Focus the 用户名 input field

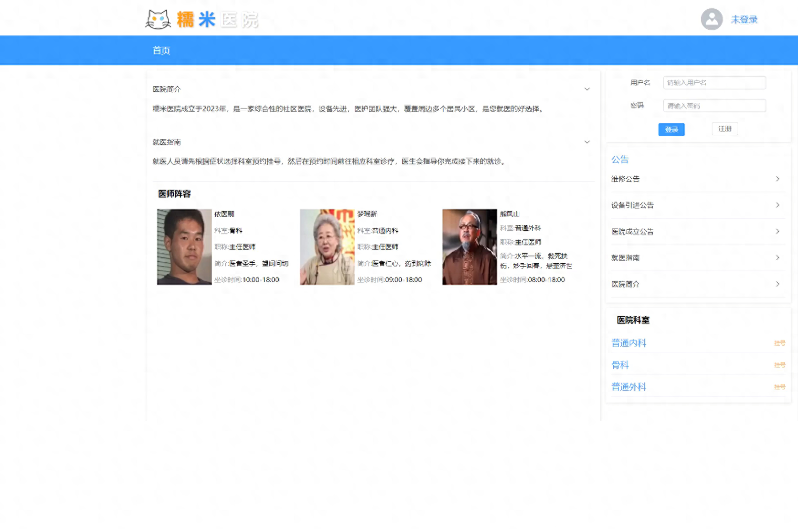(714, 83)
